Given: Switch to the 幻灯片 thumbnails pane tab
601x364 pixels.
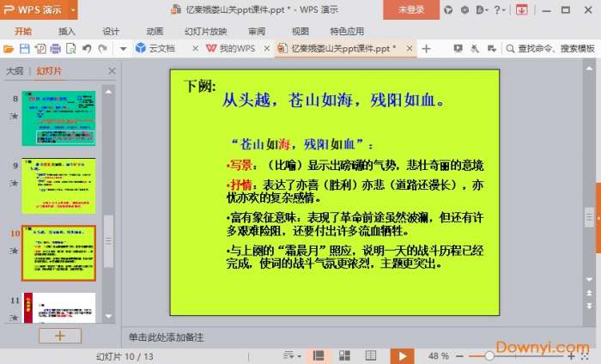Looking at the screenshot, I should coord(49,71).
